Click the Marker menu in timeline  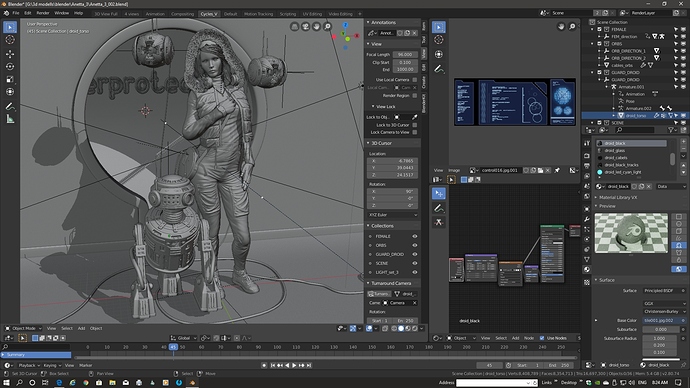(x=85, y=365)
